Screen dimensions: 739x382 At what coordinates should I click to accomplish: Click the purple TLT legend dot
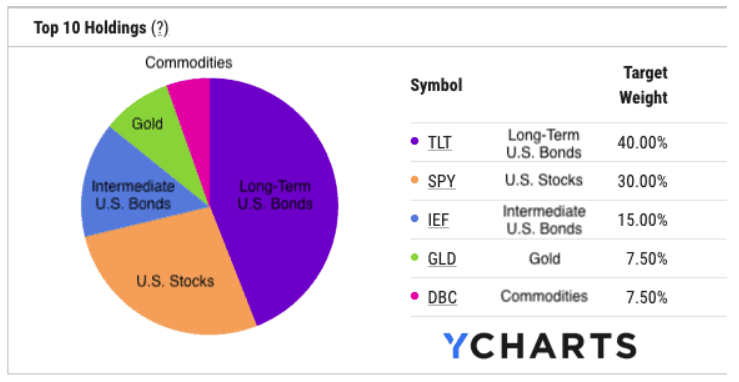pyautogui.click(x=415, y=141)
